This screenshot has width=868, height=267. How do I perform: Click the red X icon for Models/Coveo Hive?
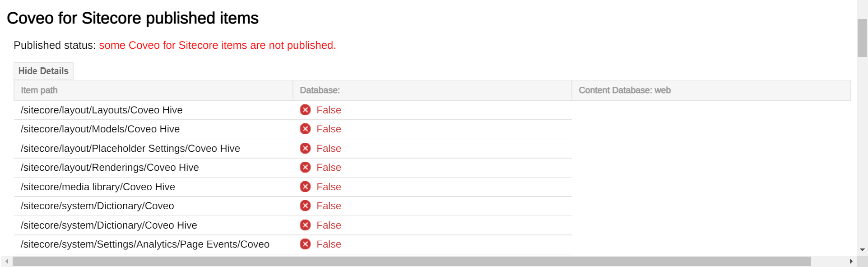(x=306, y=129)
